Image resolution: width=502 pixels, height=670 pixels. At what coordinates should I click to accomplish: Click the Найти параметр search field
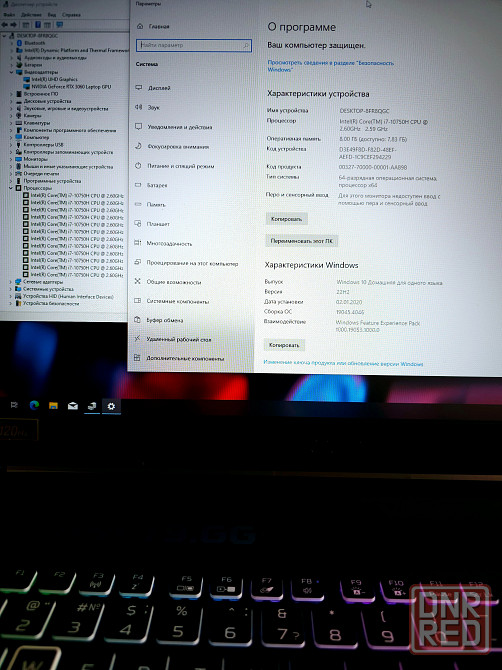click(x=194, y=45)
